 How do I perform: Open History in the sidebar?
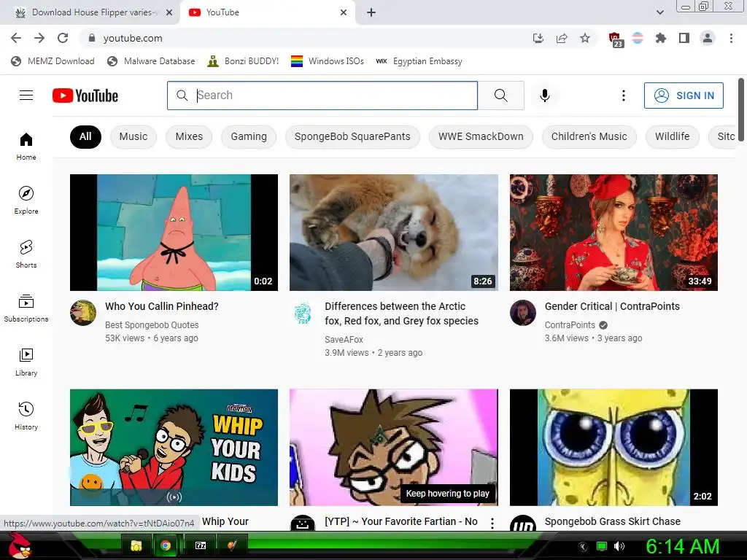tap(26, 416)
